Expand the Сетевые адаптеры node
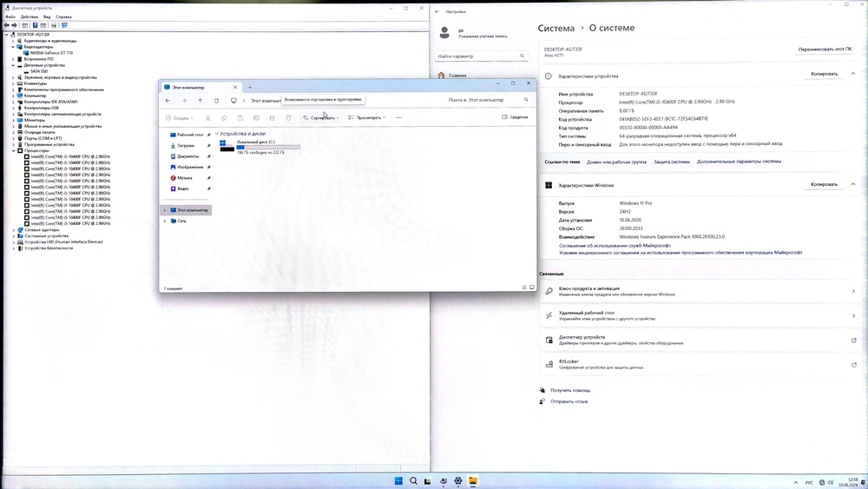868x489 pixels. tap(13, 230)
